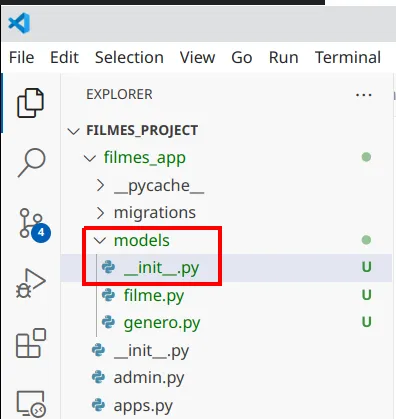The height and width of the screenshot is (419, 396).
Task: Select the __pycache__ folder
Action: tap(159, 186)
